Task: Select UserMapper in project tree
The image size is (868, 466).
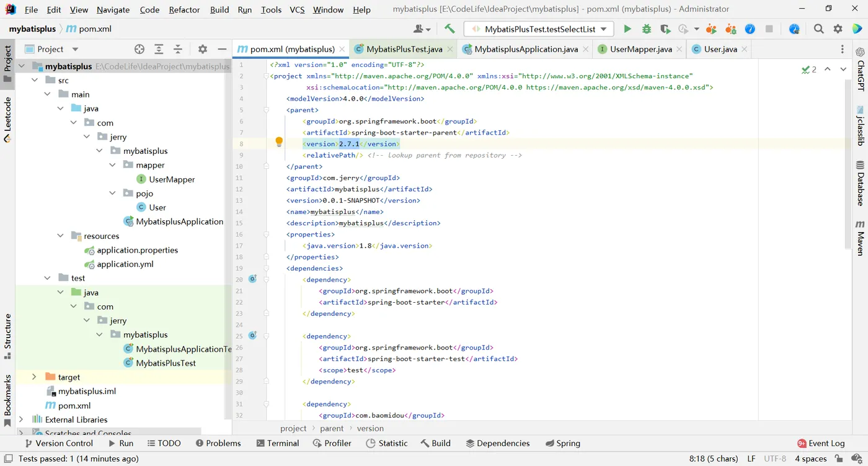Action: point(166,179)
